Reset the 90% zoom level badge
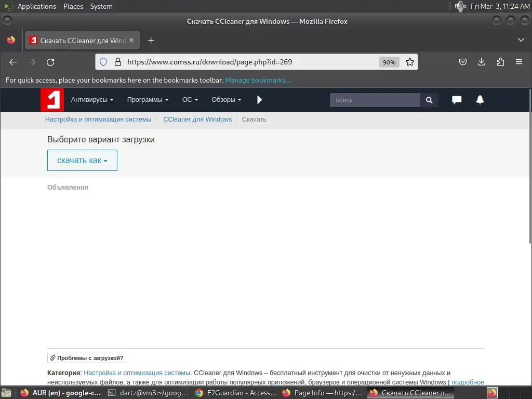The height and width of the screenshot is (399, 532). (389, 62)
